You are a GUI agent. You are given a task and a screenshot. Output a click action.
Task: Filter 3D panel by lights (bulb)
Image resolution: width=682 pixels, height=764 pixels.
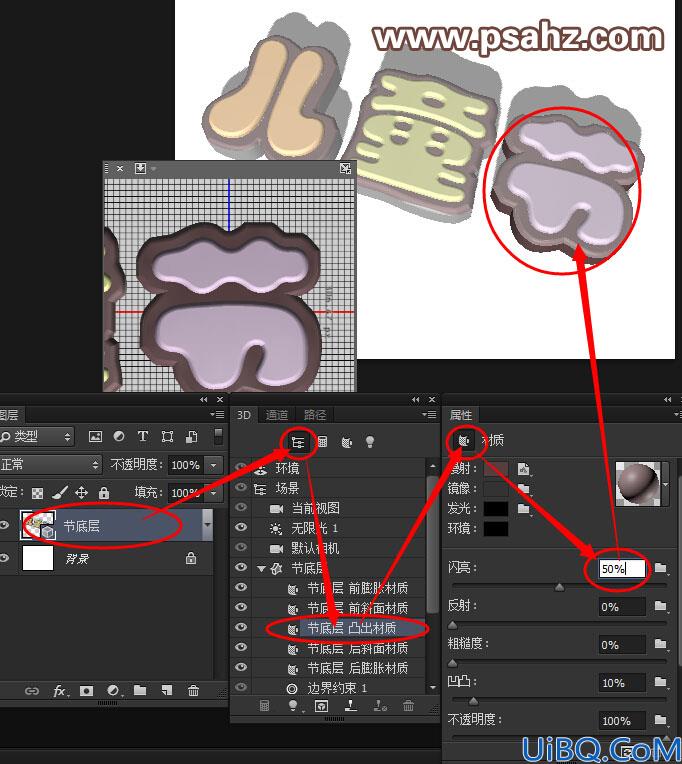pos(370,442)
